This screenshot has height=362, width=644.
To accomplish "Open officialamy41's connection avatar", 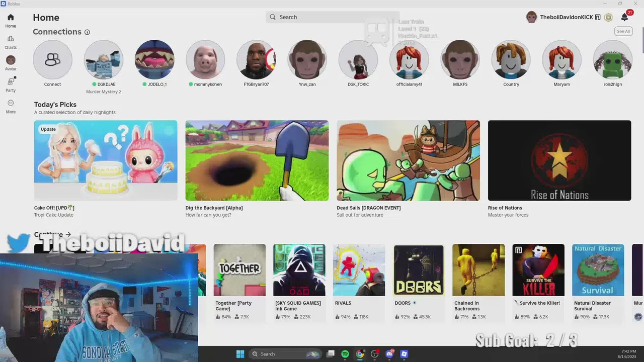I will (x=409, y=60).
